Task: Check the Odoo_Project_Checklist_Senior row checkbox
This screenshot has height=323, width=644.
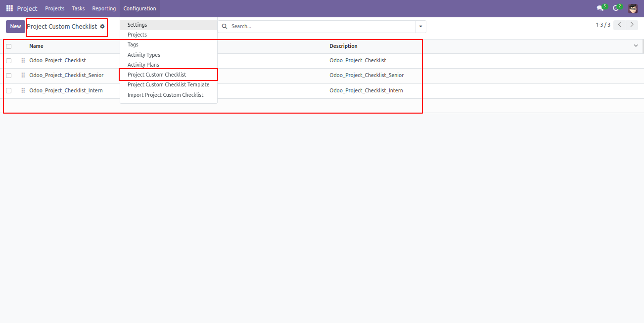Action: click(8, 76)
